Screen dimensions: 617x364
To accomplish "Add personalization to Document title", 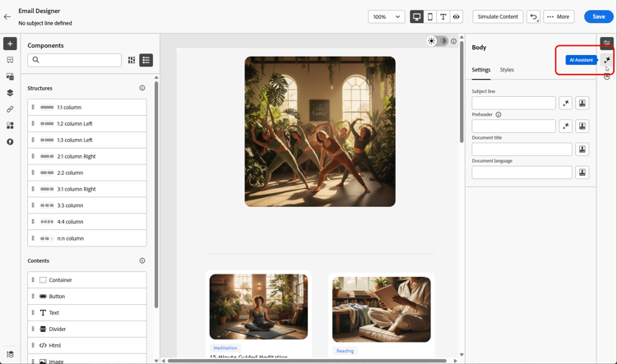I will (x=582, y=150).
